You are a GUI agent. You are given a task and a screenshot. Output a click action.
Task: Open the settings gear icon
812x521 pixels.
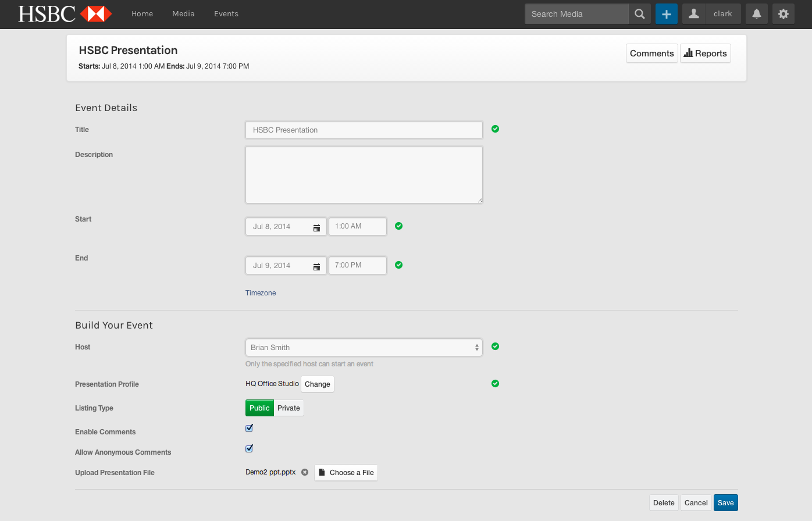(783, 14)
